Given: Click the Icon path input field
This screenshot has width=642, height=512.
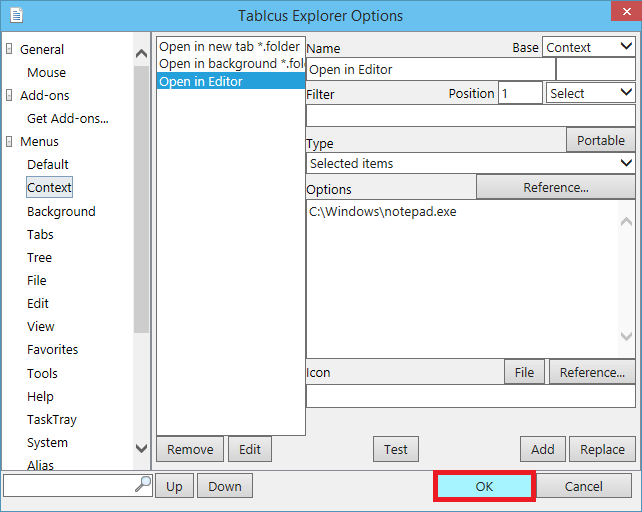Looking at the screenshot, I should click(x=470, y=396).
